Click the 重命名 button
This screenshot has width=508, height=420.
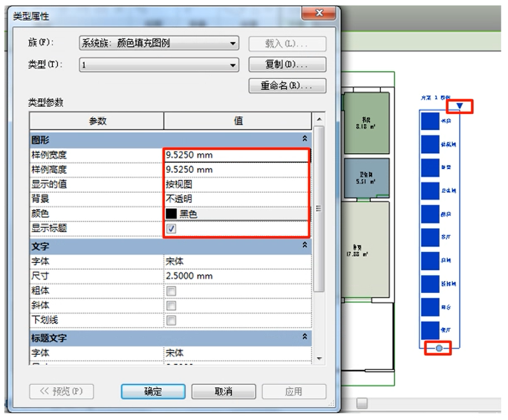click(287, 86)
